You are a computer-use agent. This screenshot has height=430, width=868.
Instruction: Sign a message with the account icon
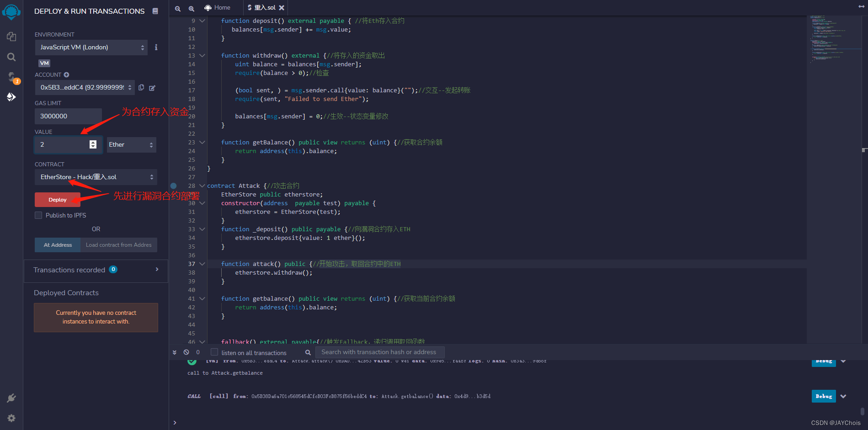152,88
